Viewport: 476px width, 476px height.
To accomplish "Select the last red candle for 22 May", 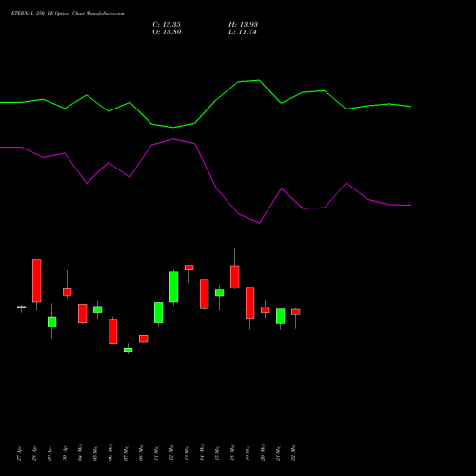I will coord(296,312).
